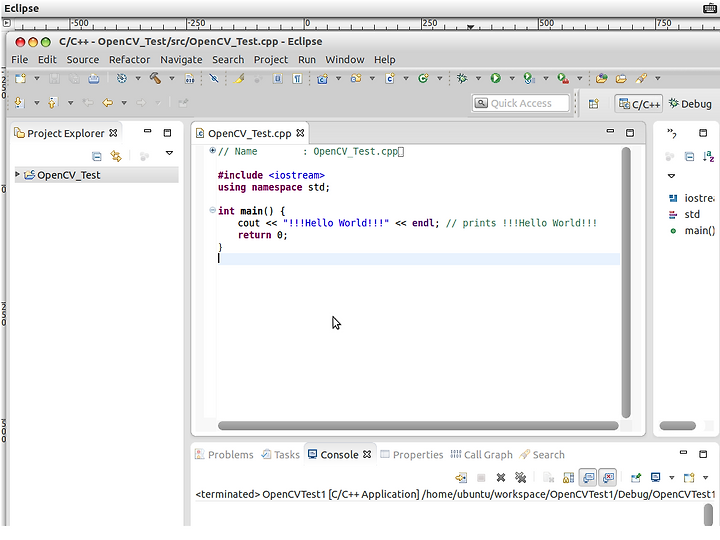Open the Search view tab
The image size is (720, 540).
coord(542,455)
